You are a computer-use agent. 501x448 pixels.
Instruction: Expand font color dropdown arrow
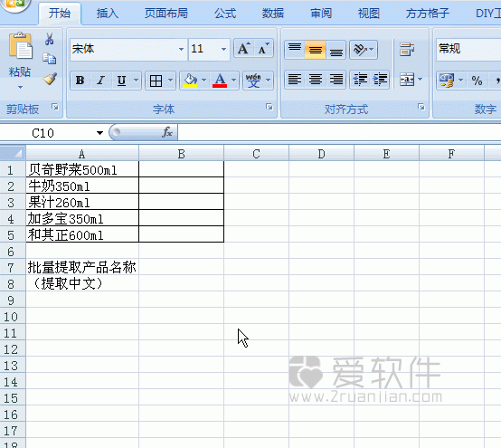[234, 80]
